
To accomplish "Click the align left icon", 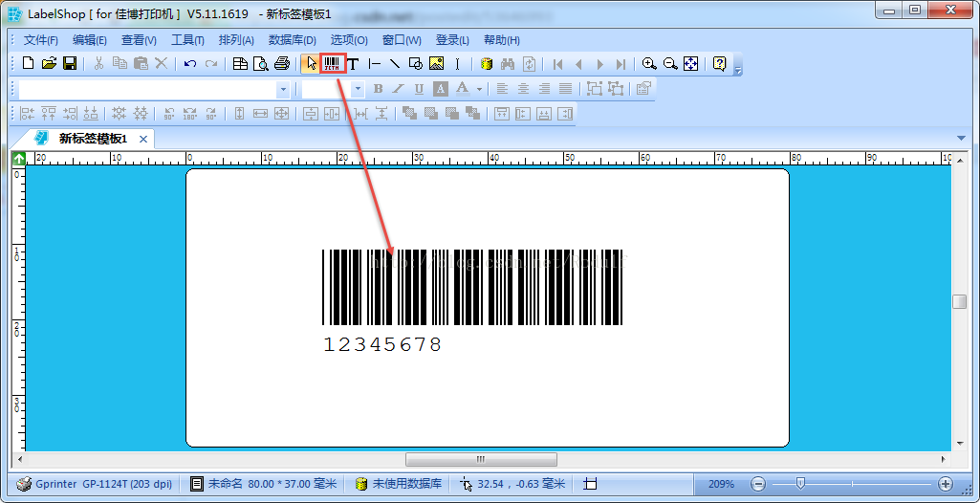I will coord(502,89).
